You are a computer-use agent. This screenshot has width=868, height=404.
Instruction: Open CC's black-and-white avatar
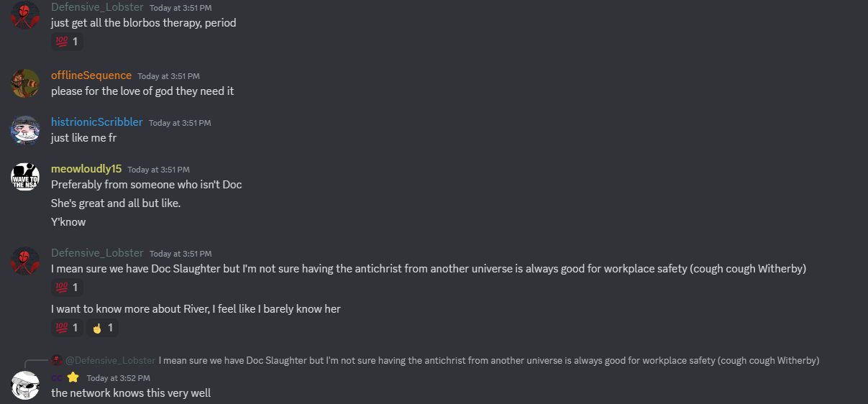[x=25, y=385]
